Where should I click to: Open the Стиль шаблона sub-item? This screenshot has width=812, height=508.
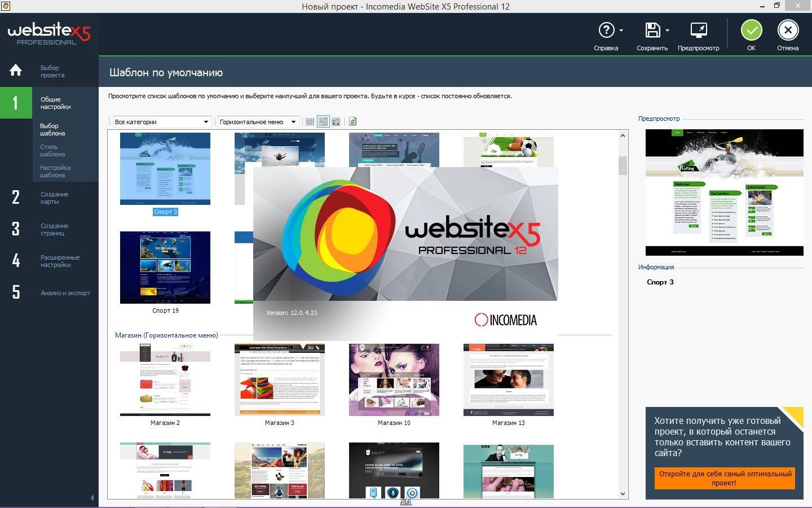point(52,150)
